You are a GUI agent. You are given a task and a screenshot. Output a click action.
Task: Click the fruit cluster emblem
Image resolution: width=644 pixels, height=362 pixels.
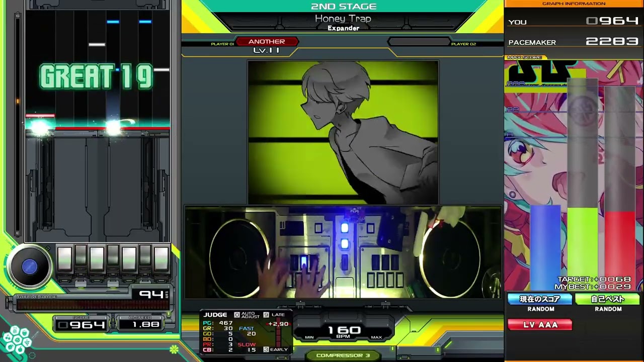point(16,340)
